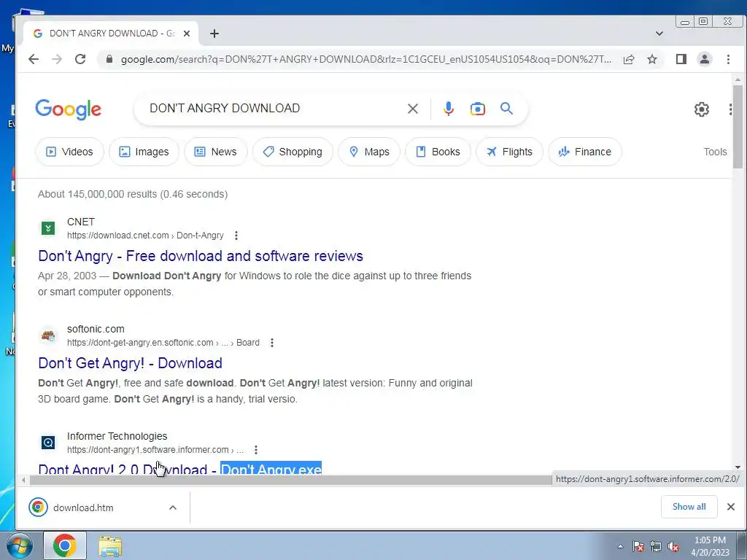This screenshot has width=747, height=560.
Task: Share this page icon in address bar
Action: click(629, 59)
